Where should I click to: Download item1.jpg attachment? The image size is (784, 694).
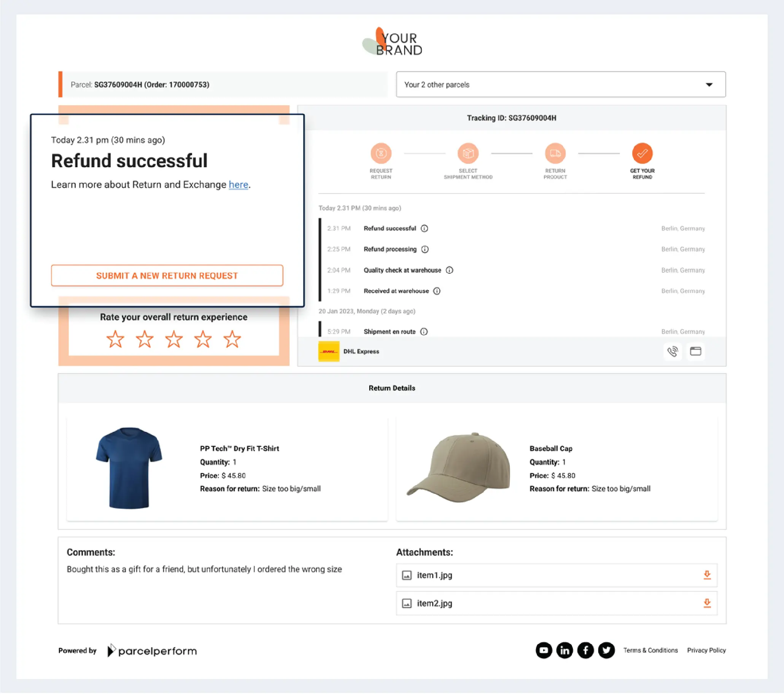pos(707,575)
